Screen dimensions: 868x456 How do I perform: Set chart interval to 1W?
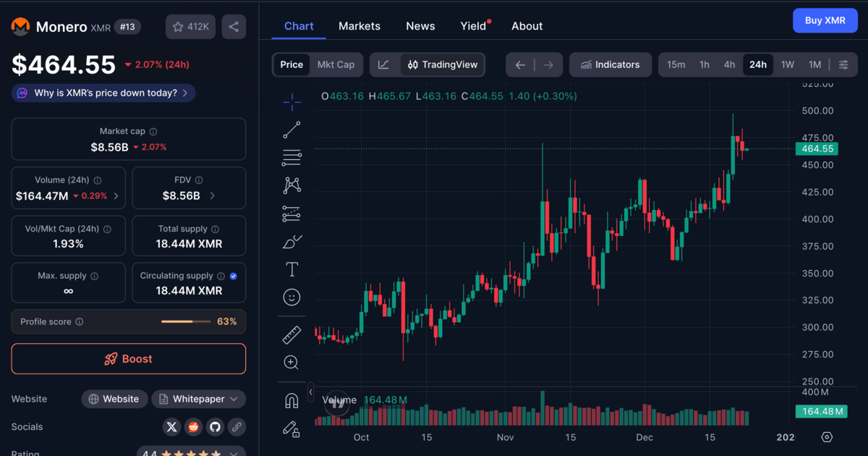point(787,64)
